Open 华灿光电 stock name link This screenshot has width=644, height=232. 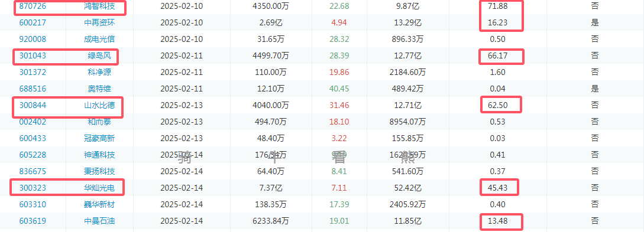tap(99, 188)
